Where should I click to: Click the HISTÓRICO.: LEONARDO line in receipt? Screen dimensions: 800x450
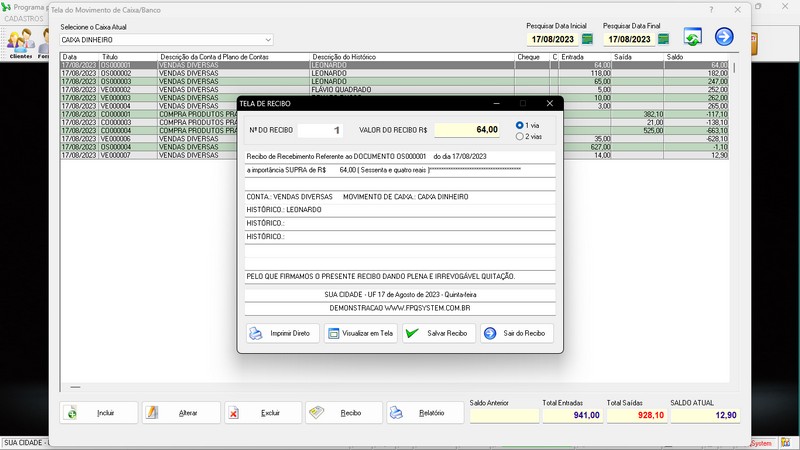pyautogui.click(x=400, y=210)
